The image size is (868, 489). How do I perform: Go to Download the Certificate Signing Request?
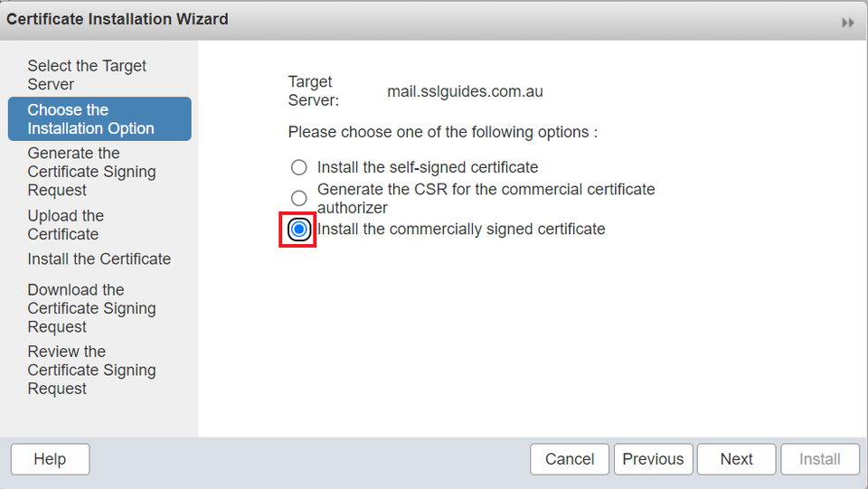(x=91, y=308)
